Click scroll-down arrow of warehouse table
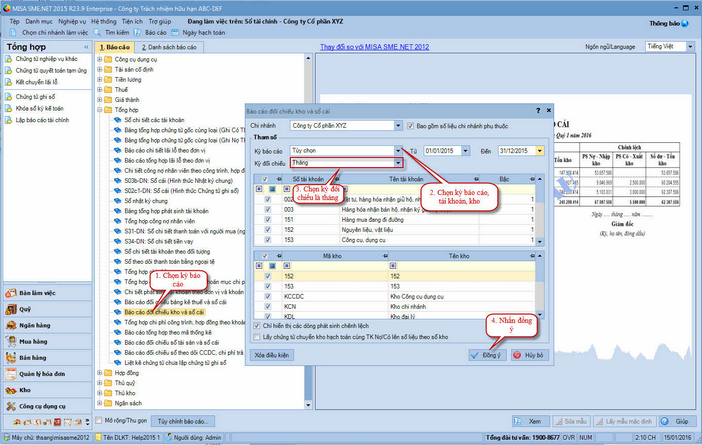 [x=540, y=315]
